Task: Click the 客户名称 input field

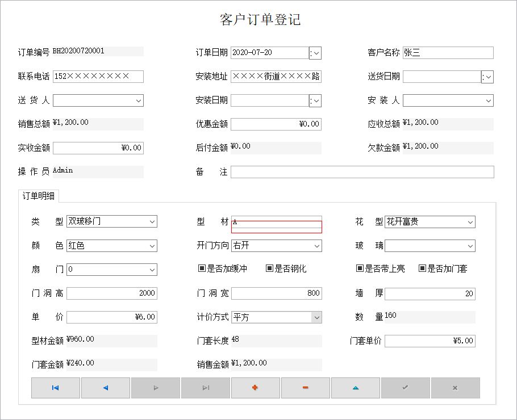Action: pos(448,53)
